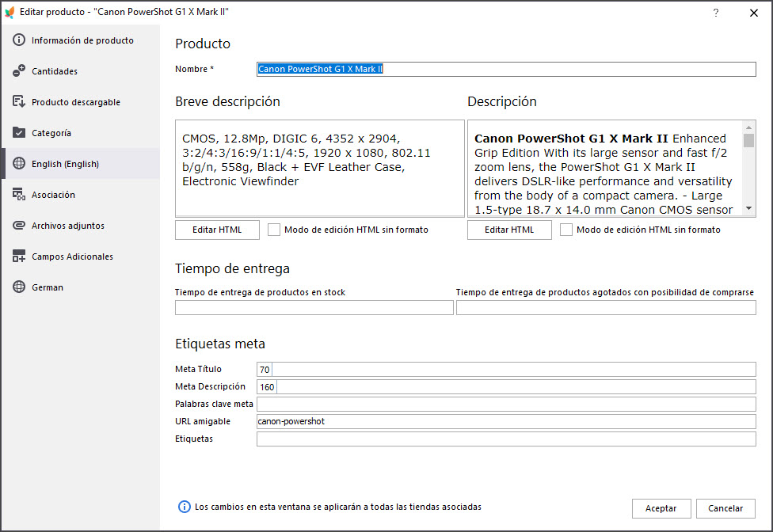Open Información de producto section

point(81,40)
